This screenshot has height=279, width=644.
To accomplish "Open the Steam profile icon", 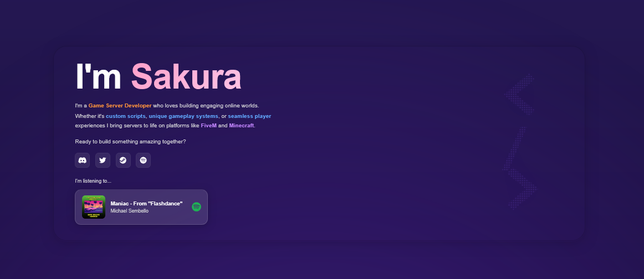I will tap(123, 161).
